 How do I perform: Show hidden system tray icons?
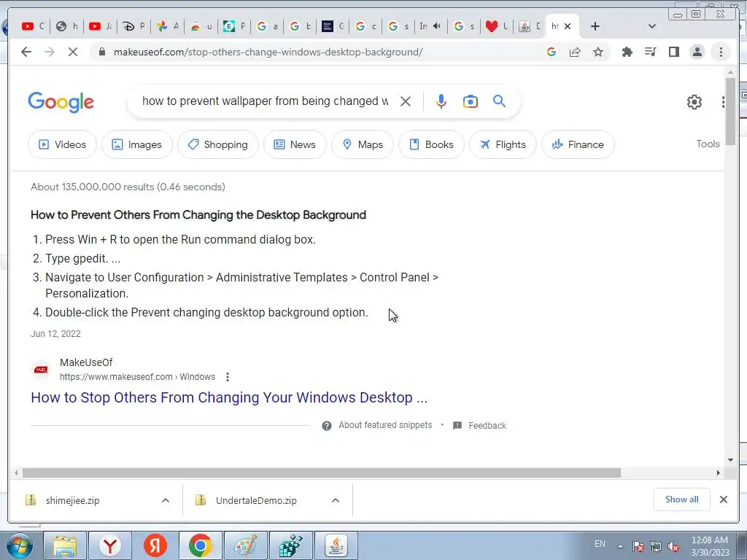(620, 546)
